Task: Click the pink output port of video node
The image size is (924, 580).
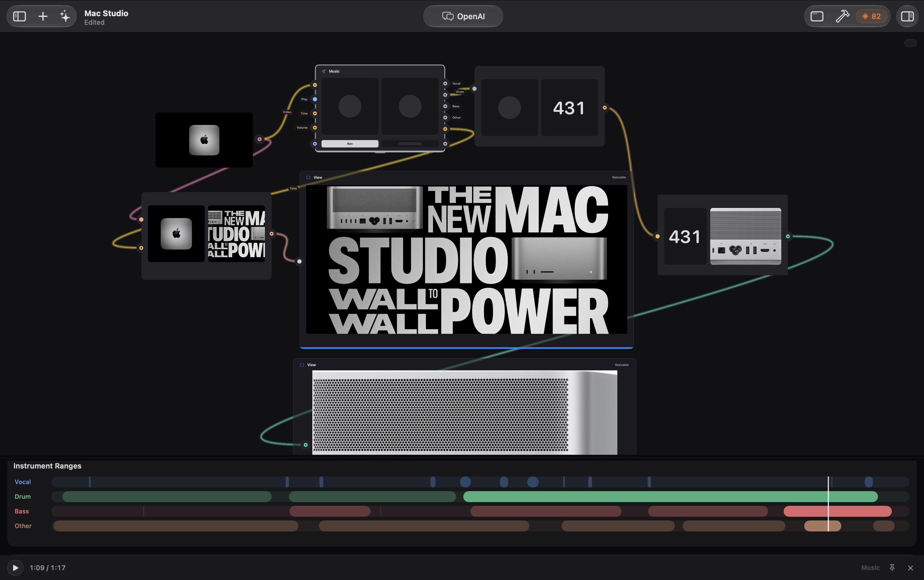Action: [260, 139]
